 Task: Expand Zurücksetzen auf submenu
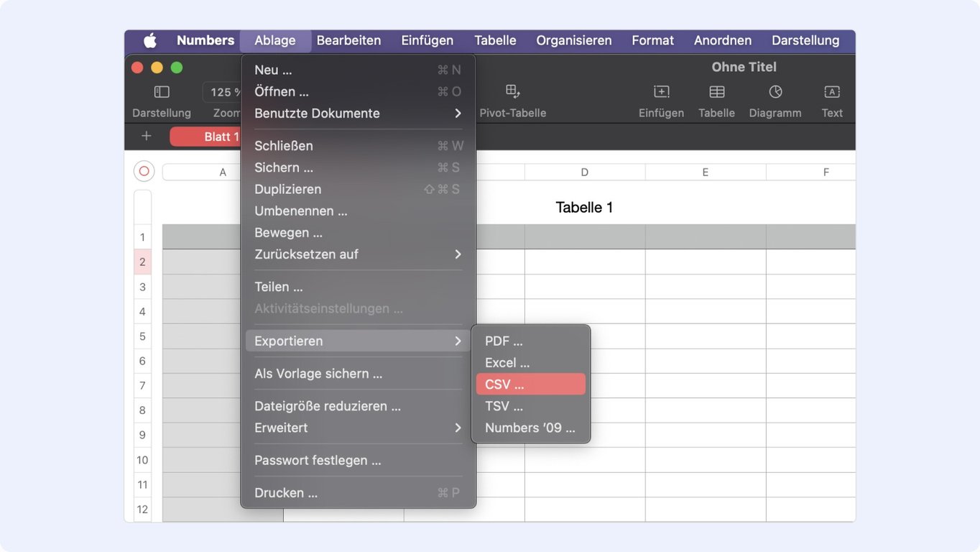358,254
